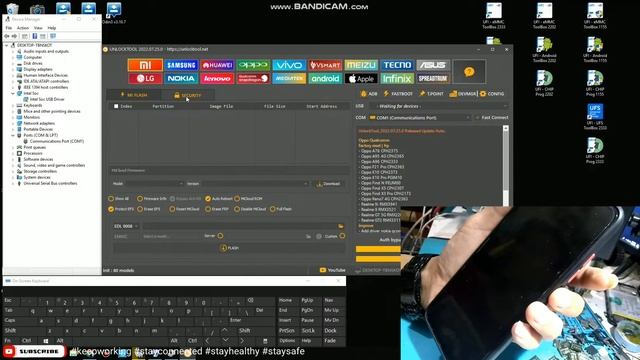The width and height of the screenshot is (640, 360).
Task: Select the Qualcomm Snapdragon icon
Action: (x=253, y=78)
